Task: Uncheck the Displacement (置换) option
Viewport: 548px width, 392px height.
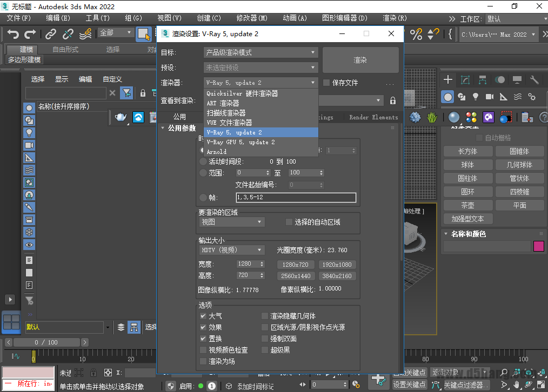Action: [203, 339]
